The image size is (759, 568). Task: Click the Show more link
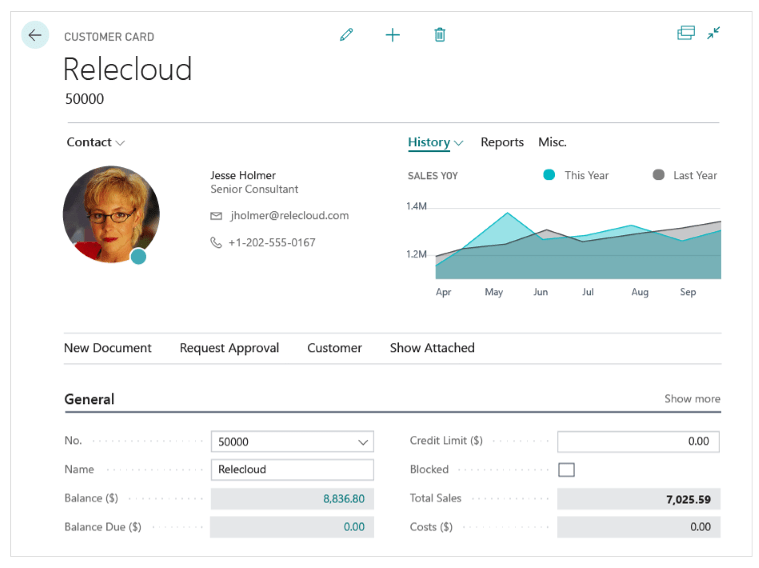(x=692, y=399)
